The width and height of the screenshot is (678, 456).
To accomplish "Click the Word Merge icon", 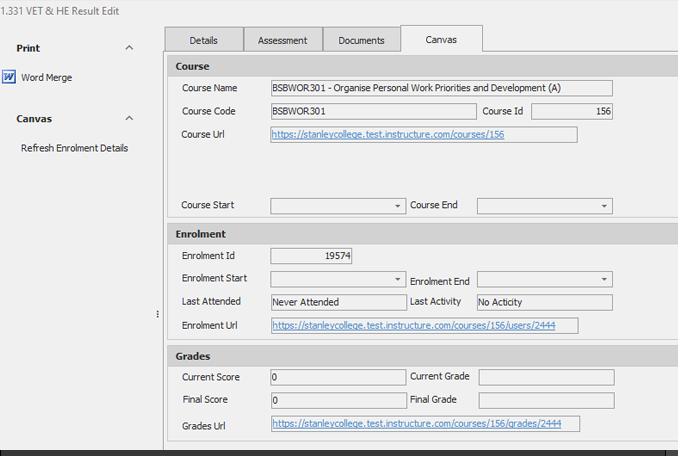I will 9,77.
